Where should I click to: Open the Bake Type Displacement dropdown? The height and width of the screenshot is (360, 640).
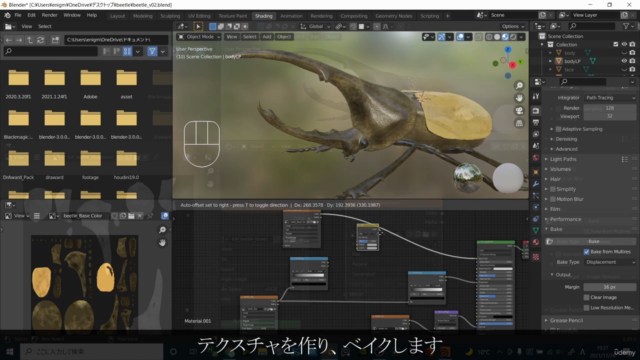[x=610, y=262]
